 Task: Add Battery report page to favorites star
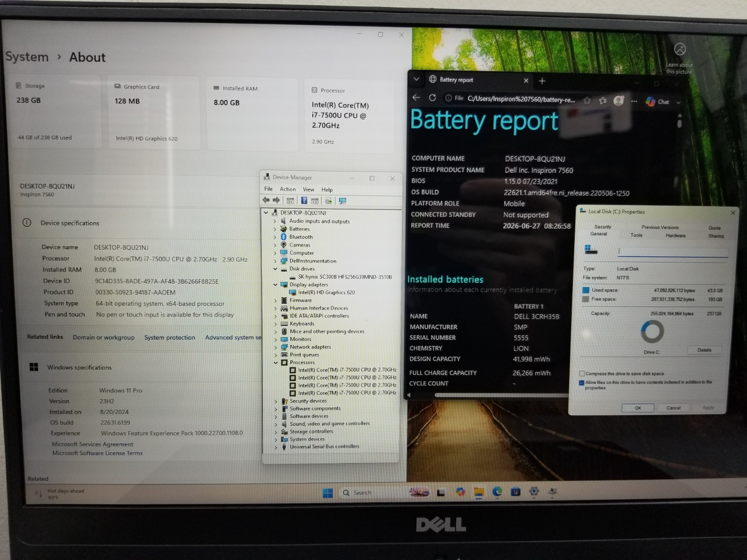coord(587,100)
